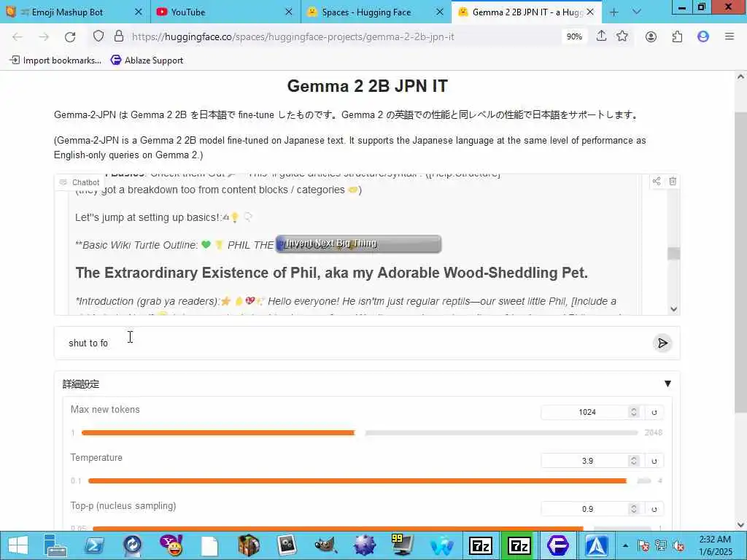The width and height of the screenshot is (747, 560).
Task: Go forward to the next page
Action: point(44,36)
